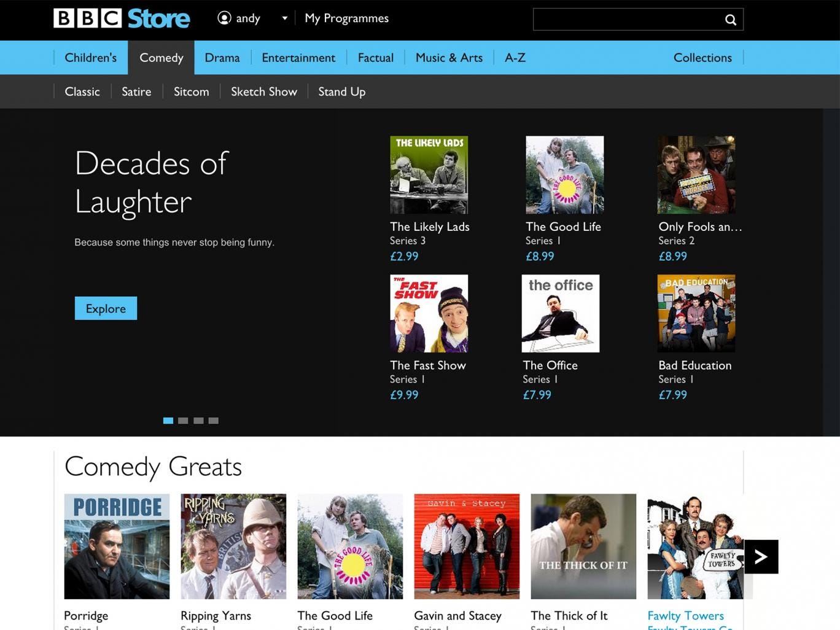
Task: Expand the andy account dropdown arrow
Action: click(x=284, y=18)
